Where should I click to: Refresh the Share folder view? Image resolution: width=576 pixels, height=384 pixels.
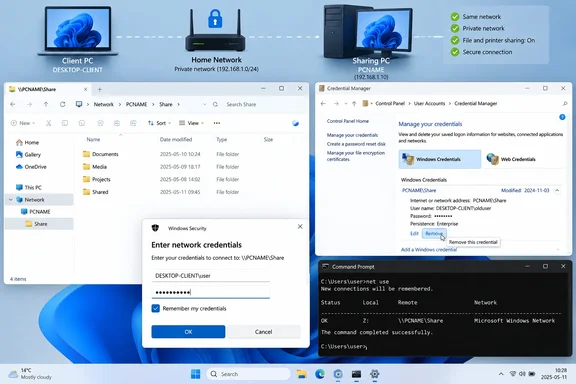(x=62, y=104)
